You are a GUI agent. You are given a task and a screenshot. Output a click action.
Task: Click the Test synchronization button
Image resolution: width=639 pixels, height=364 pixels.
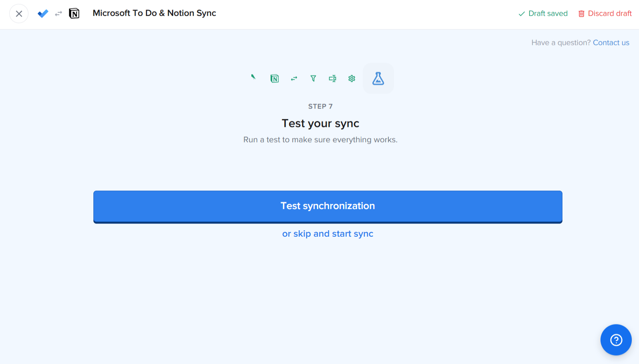click(x=328, y=207)
